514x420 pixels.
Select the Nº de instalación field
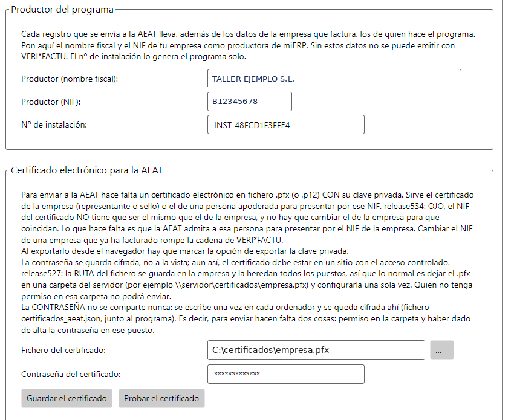click(286, 124)
